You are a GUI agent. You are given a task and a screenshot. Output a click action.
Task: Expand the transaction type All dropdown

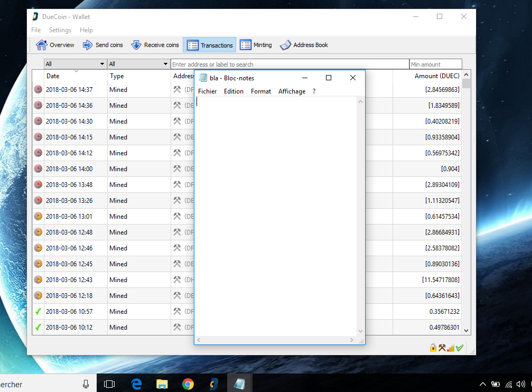(138, 64)
